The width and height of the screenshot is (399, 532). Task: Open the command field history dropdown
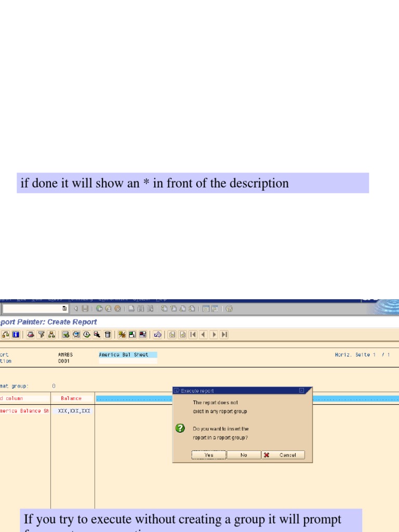(x=64, y=309)
